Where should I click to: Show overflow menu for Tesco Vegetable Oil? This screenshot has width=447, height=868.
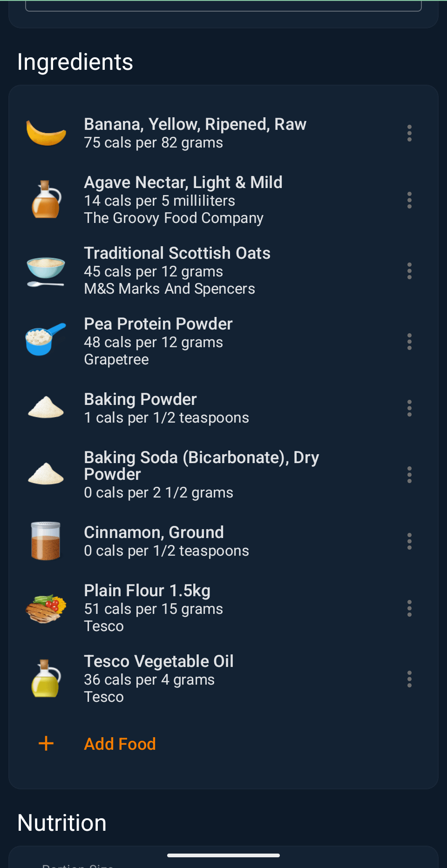[409, 679]
